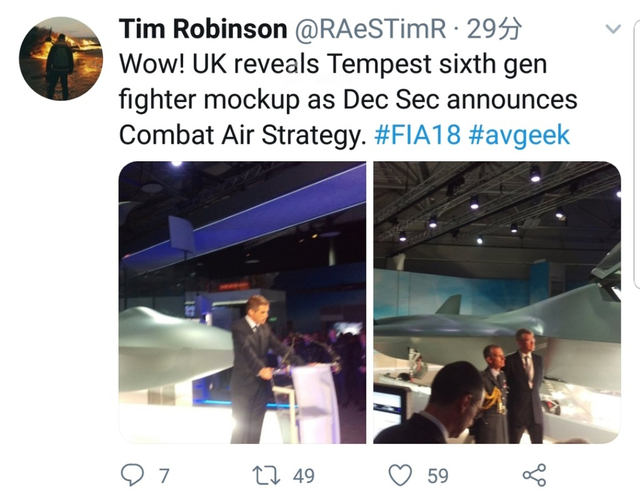This screenshot has width=640, height=492.
Task: Open Tim Robinson's round profile avatar
Action: click(x=60, y=58)
